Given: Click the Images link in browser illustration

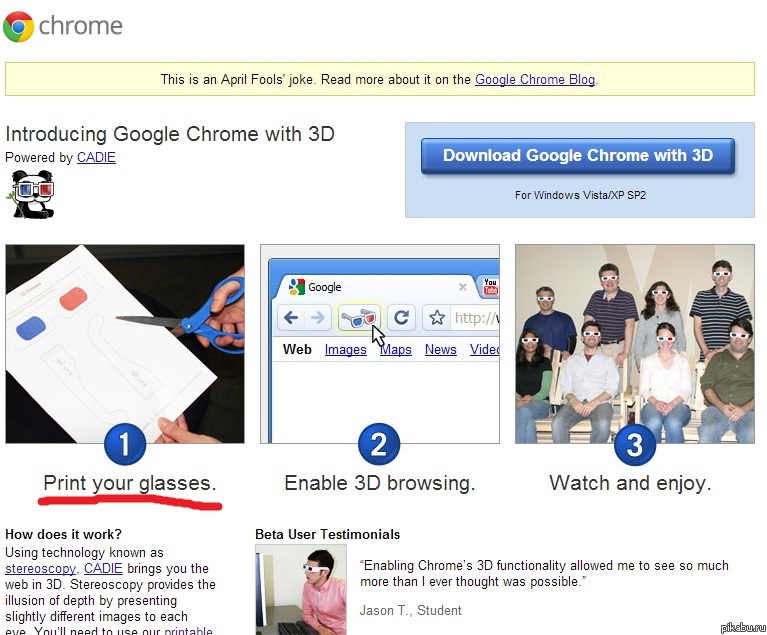Looking at the screenshot, I should click(345, 349).
